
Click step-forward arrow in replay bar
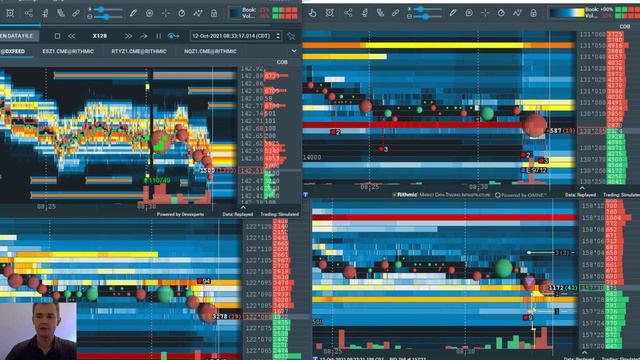(x=143, y=36)
